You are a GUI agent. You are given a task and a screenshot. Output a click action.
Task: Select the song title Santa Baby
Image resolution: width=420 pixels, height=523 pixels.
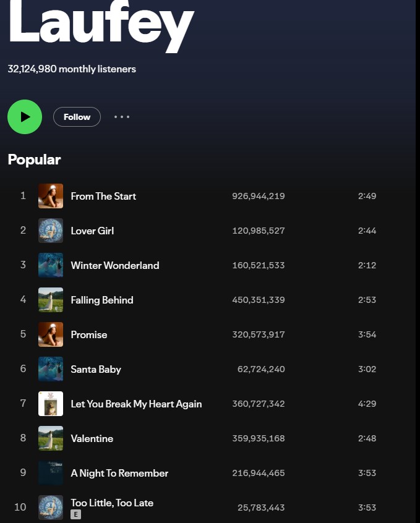click(96, 369)
